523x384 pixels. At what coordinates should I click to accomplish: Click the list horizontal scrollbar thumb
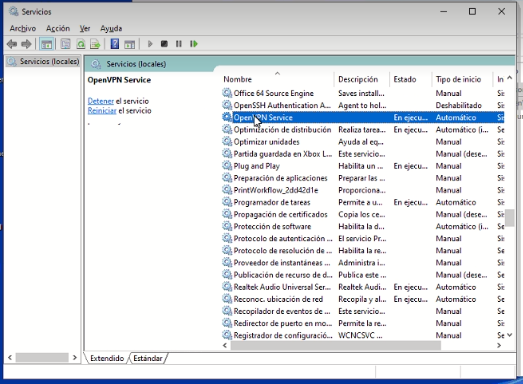[336, 346]
